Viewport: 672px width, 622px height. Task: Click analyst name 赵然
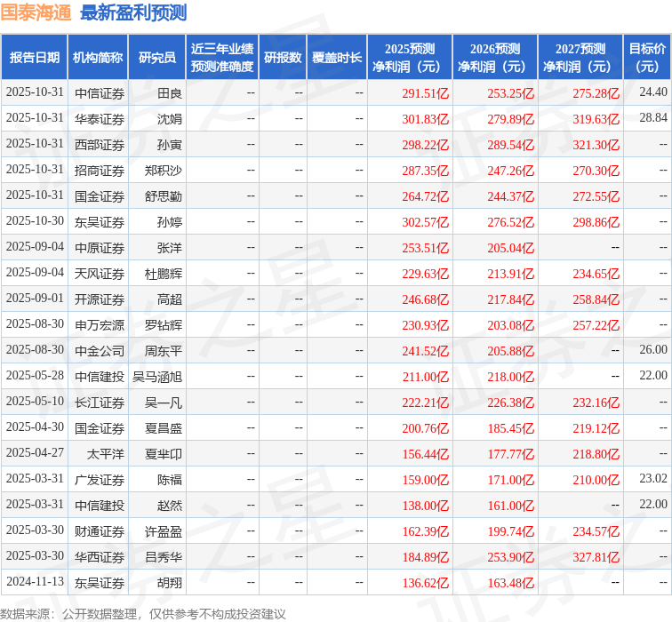pos(170,506)
